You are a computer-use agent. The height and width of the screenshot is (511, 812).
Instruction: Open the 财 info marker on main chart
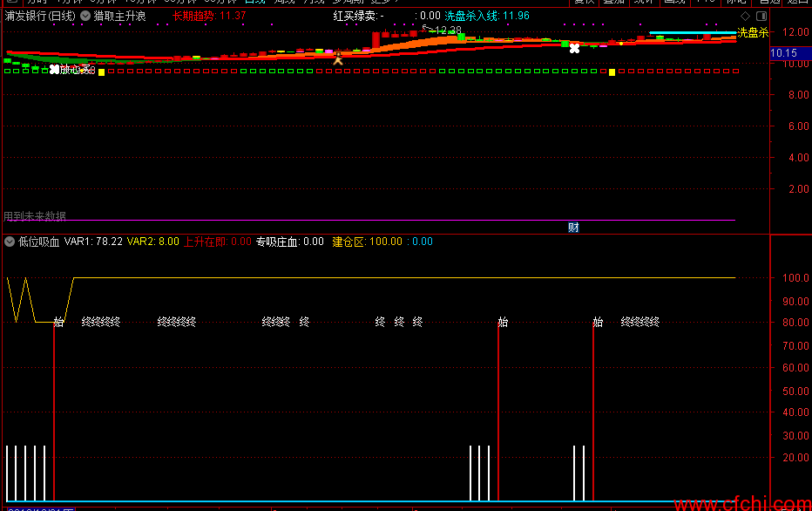point(573,227)
